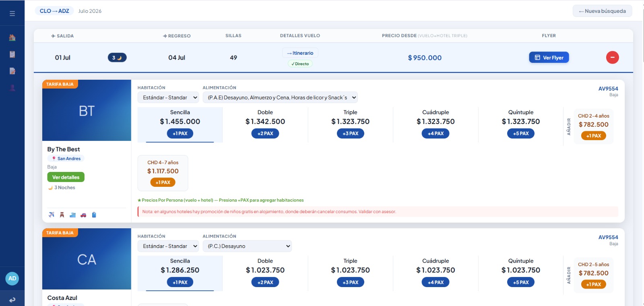Click Nueva búsqueda button
This screenshot has height=306, width=644.
coord(602,11)
